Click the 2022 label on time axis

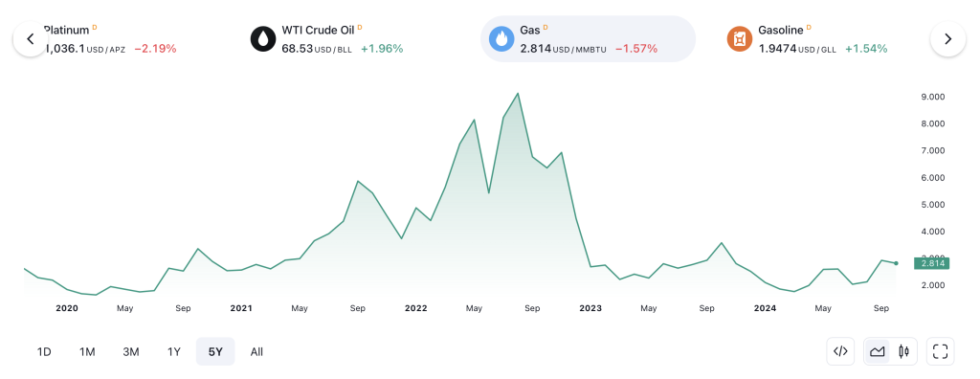click(415, 308)
